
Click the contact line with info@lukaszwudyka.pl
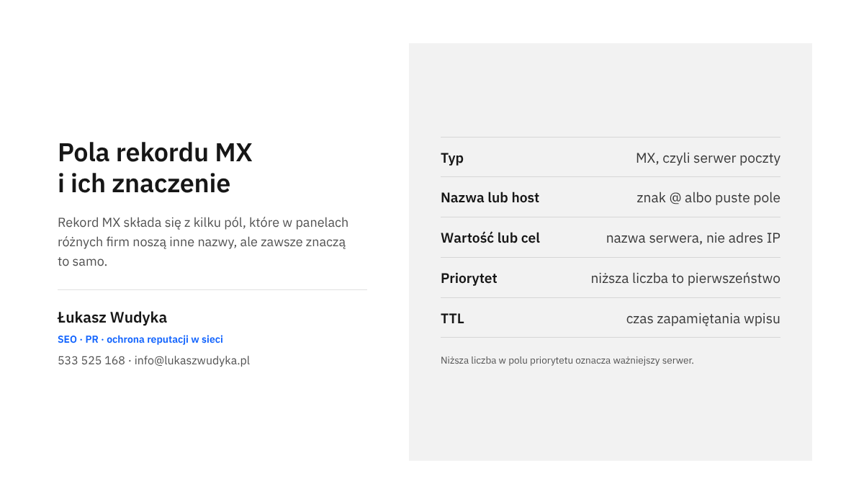pyautogui.click(x=154, y=361)
